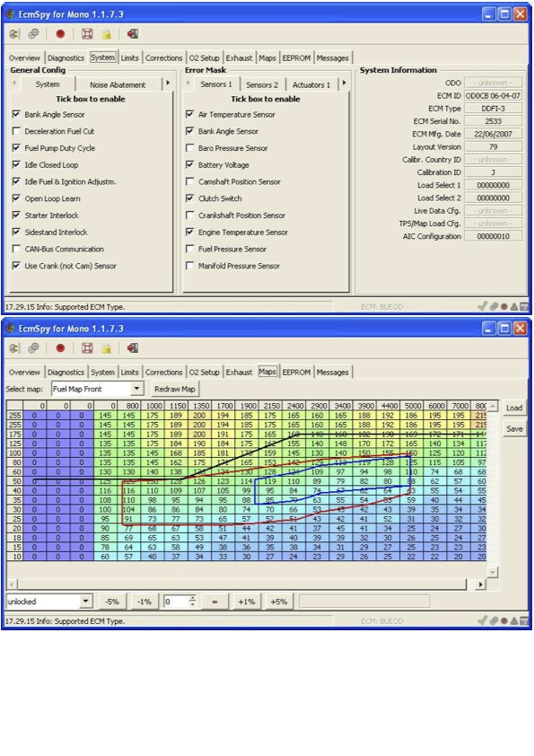Click the percentage spinner up arrow
The width and height of the screenshot is (534, 756).
pos(192,598)
